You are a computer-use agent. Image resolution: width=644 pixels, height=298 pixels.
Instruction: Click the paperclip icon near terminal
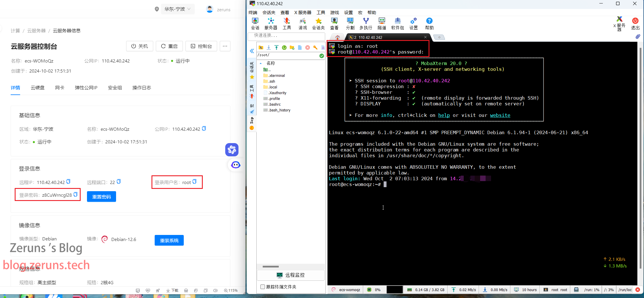638,37
